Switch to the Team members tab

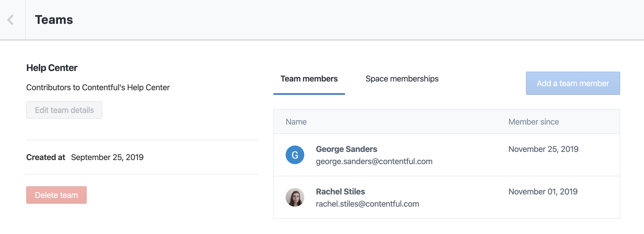[309, 79]
